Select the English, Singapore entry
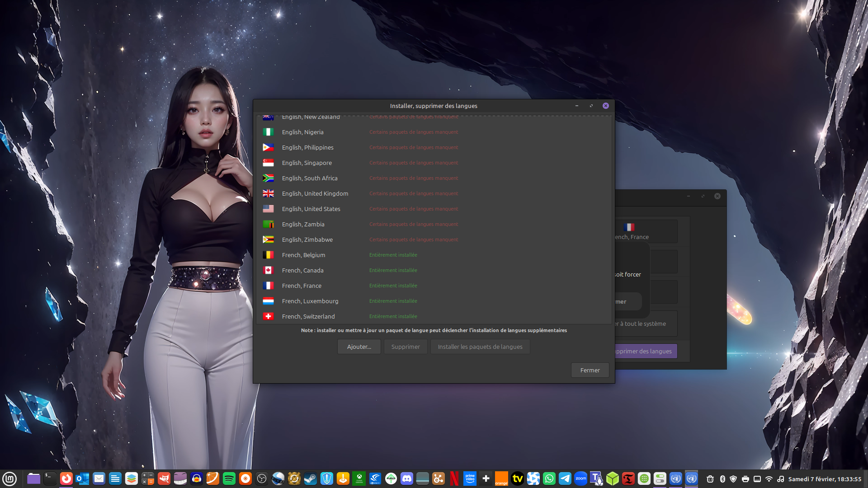 pyautogui.click(x=307, y=163)
